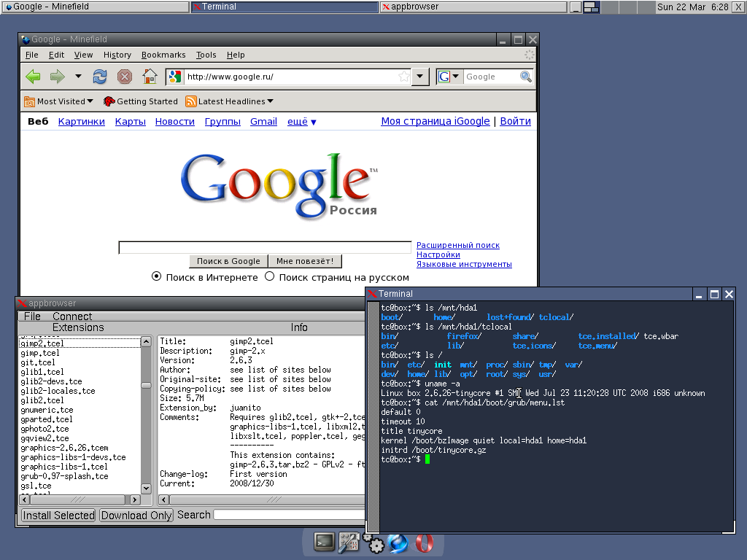Image resolution: width=747 pixels, height=560 pixels.
Task: Go to the browser Home page icon
Action: pyautogui.click(x=150, y=76)
